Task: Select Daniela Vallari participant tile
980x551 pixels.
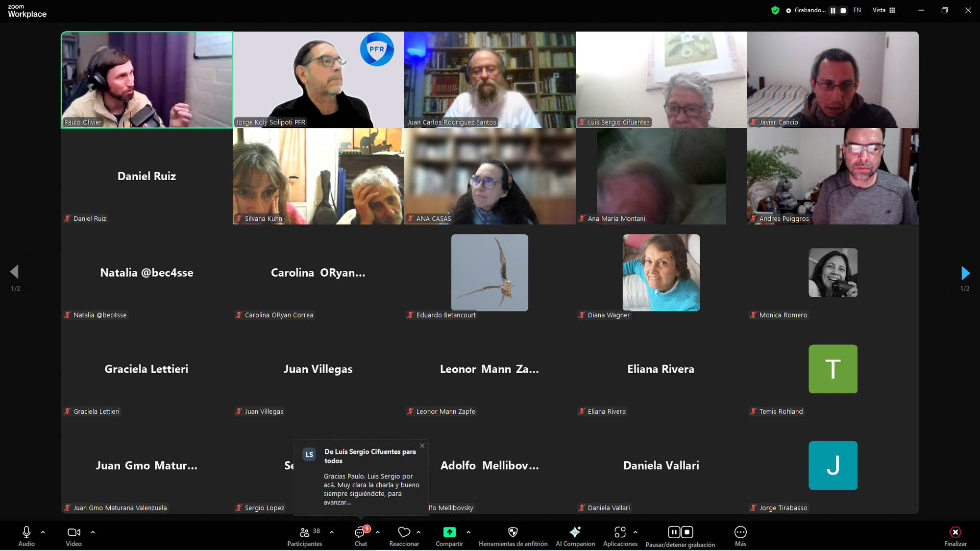Action: (x=661, y=466)
